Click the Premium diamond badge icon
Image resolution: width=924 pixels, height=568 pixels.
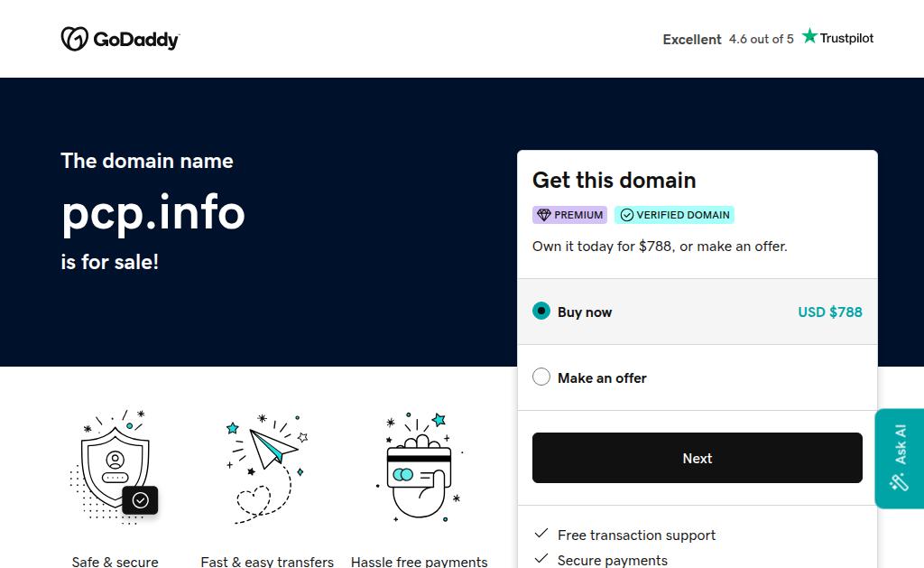pyautogui.click(x=543, y=215)
